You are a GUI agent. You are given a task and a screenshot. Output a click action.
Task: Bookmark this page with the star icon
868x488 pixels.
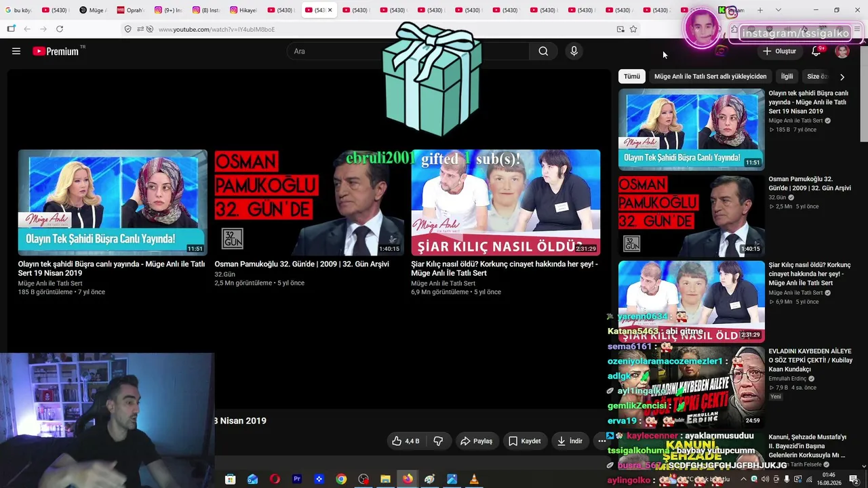point(633,29)
